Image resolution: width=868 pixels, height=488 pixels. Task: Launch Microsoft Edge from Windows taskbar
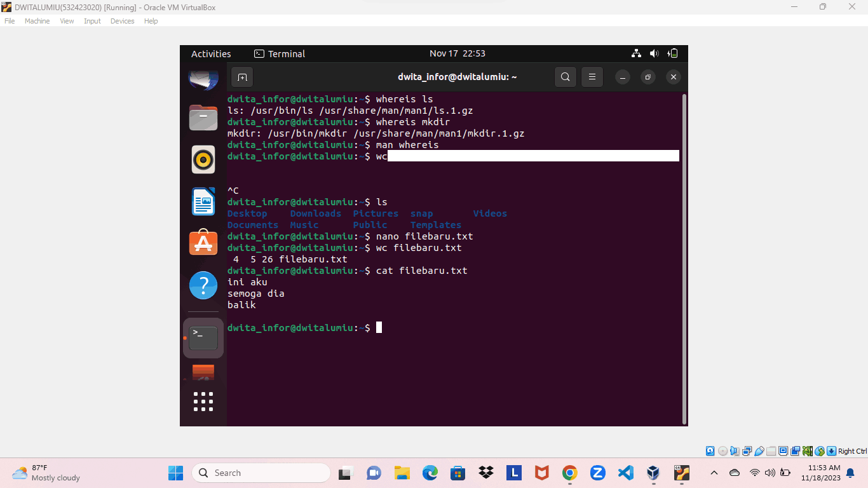click(x=430, y=473)
